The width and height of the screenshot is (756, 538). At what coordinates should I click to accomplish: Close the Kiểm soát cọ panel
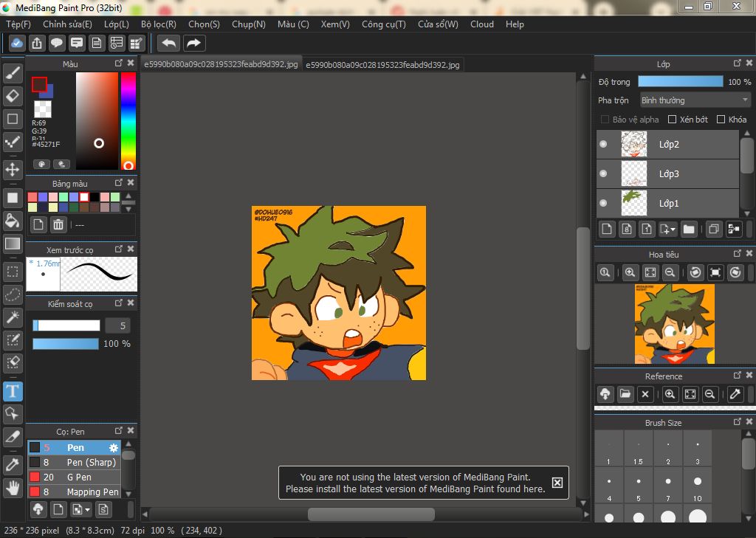pyautogui.click(x=131, y=303)
